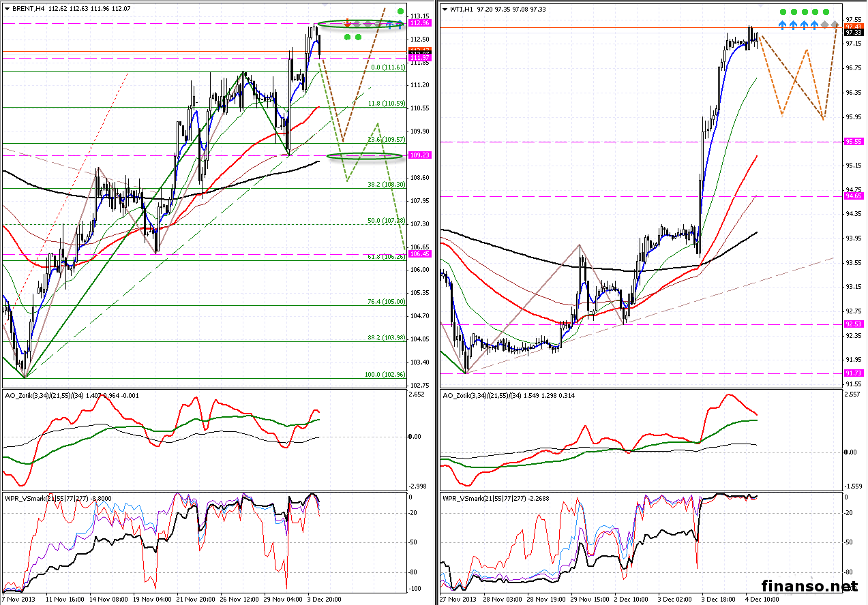This screenshot has width=868, height=605.
Task: Click the black 97.33 current price label
Action: click(852, 32)
